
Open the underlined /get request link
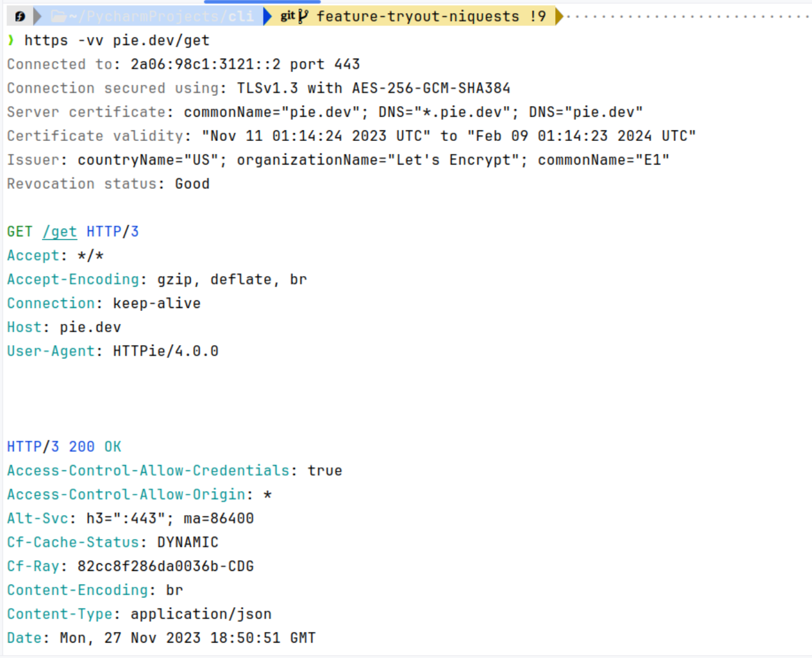pos(60,232)
